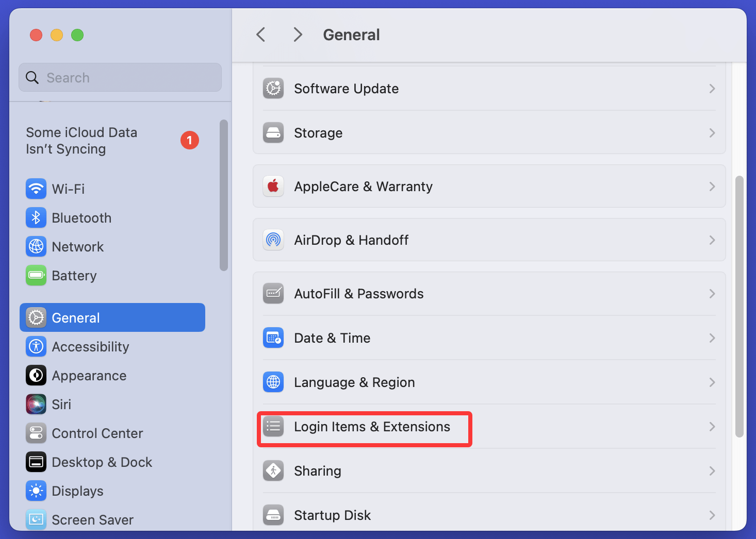Click the Sharing icon
The height and width of the screenshot is (539, 756).
[x=273, y=471]
